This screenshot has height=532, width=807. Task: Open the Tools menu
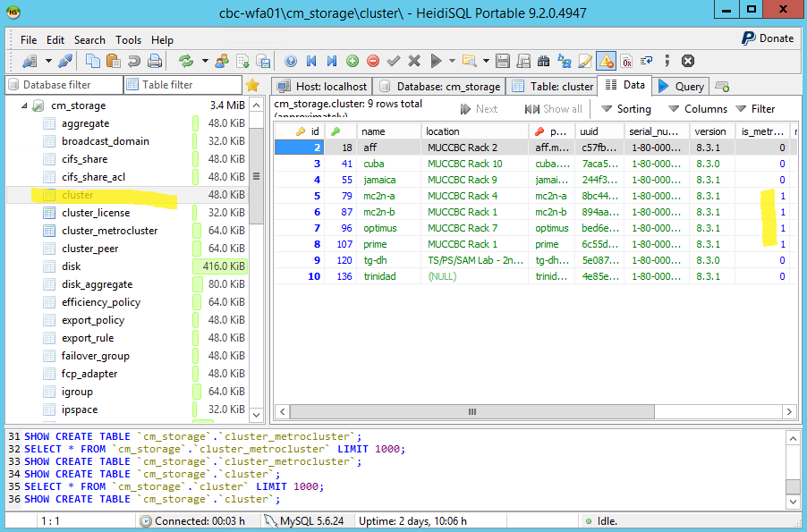point(128,40)
